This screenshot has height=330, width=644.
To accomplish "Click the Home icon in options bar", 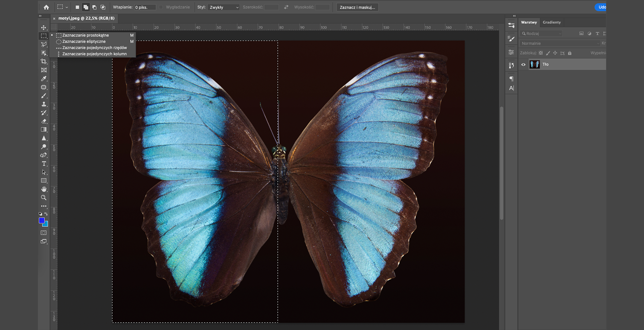I will point(46,7).
